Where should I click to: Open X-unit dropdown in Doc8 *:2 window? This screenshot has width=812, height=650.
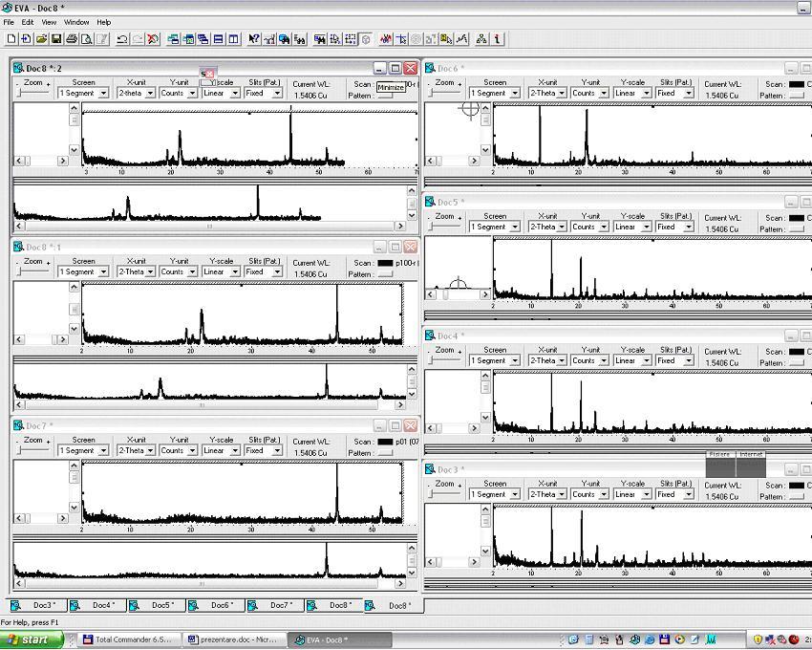(x=137, y=94)
